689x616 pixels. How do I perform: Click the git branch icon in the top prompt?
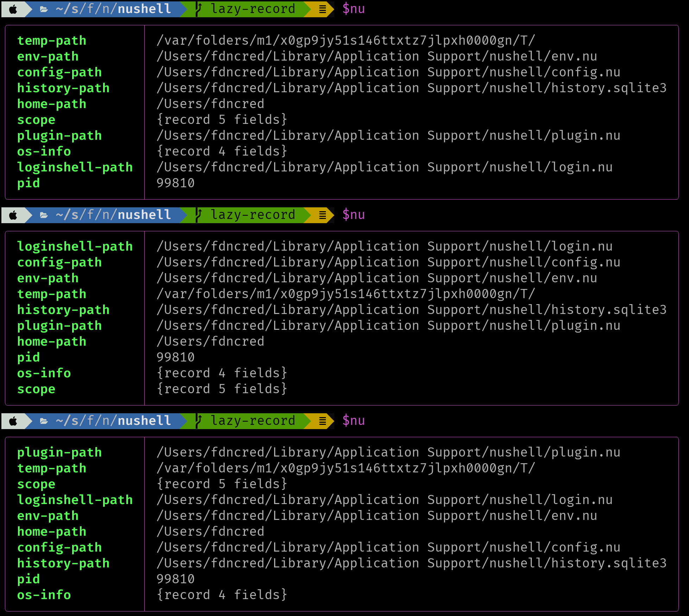(x=198, y=9)
